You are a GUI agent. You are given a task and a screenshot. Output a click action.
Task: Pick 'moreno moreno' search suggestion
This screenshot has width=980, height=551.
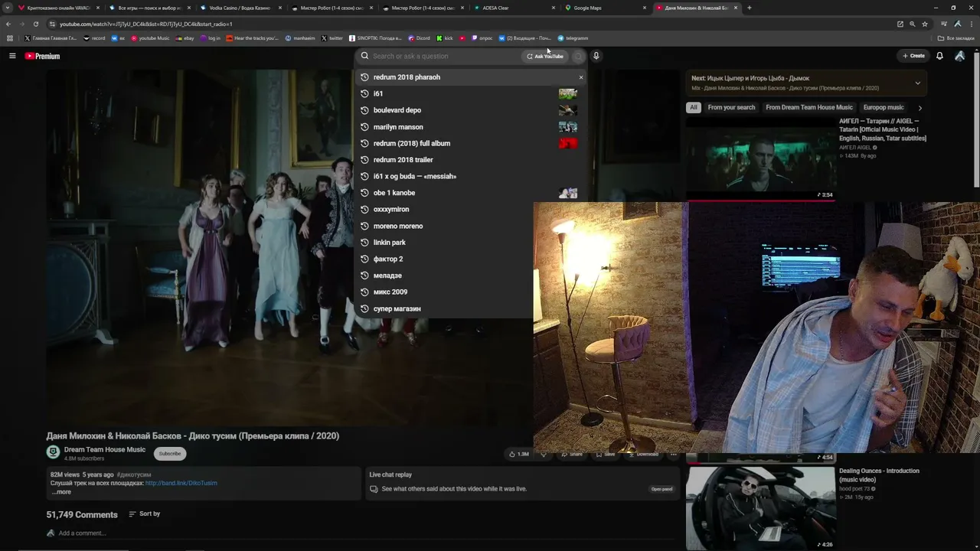pos(398,226)
